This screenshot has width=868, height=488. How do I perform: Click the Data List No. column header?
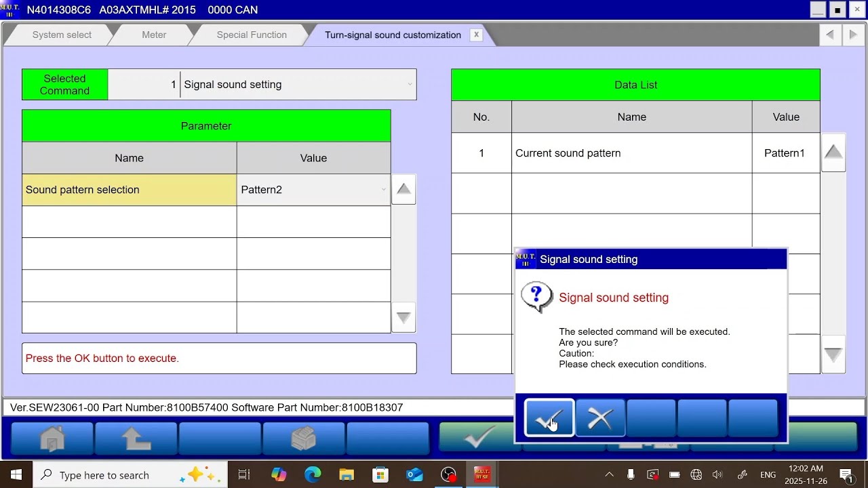[481, 117]
